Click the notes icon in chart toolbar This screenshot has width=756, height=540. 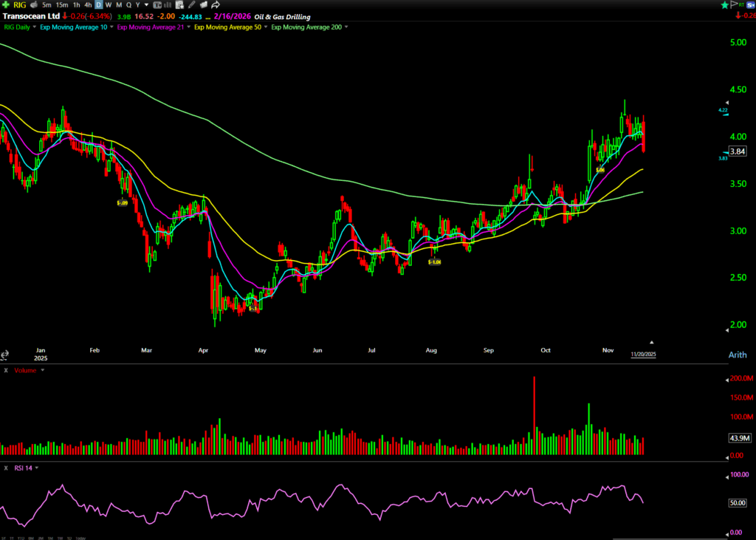[x=180, y=5]
